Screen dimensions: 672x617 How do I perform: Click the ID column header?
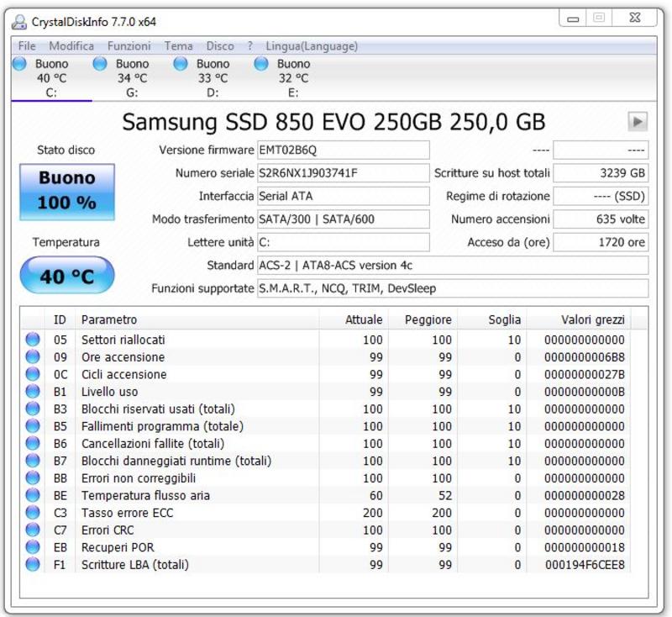click(60, 319)
